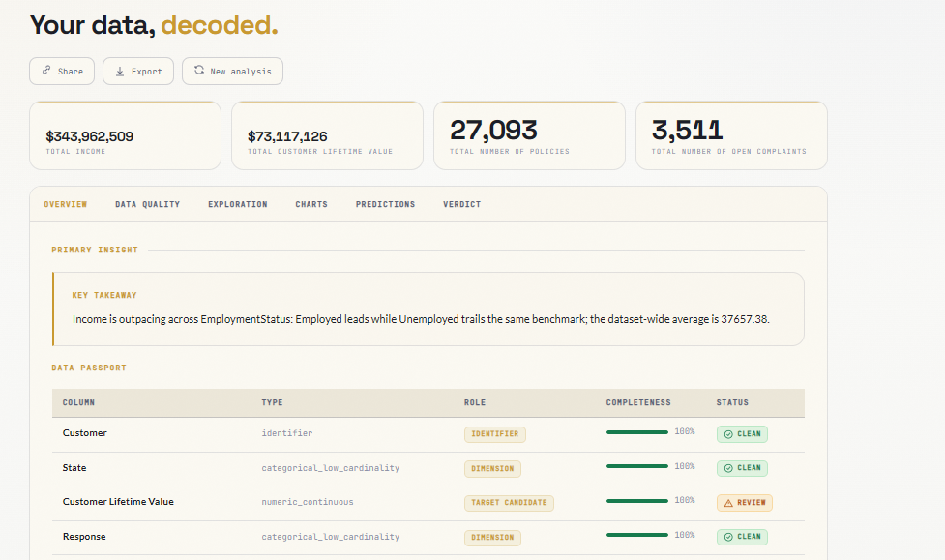The image size is (945, 560).
Task: Go to the Predictions tab
Action: click(x=385, y=204)
